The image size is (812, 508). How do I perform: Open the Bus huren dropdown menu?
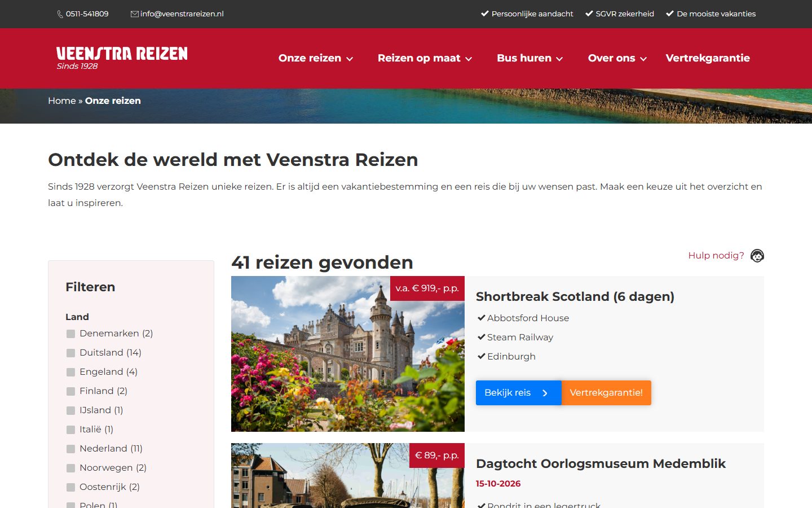pos(529,58)
